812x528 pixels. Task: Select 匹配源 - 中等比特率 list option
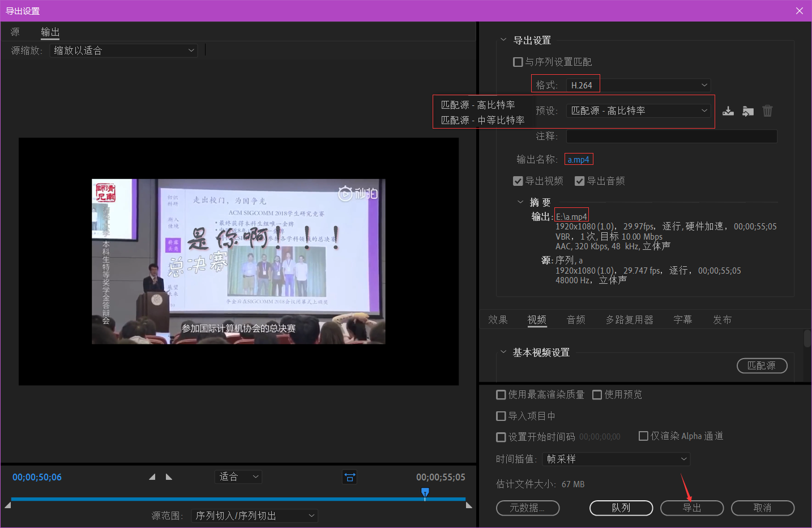click(x=482, y=120)
